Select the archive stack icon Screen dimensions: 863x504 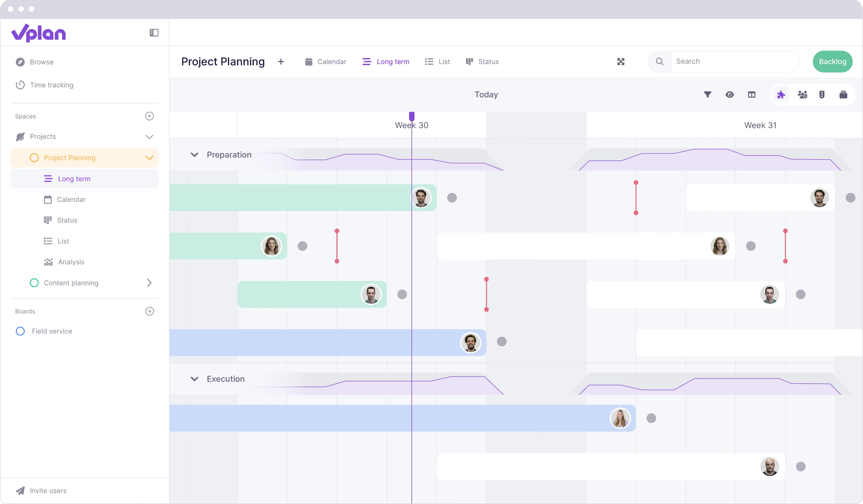(x=844, y=94)
